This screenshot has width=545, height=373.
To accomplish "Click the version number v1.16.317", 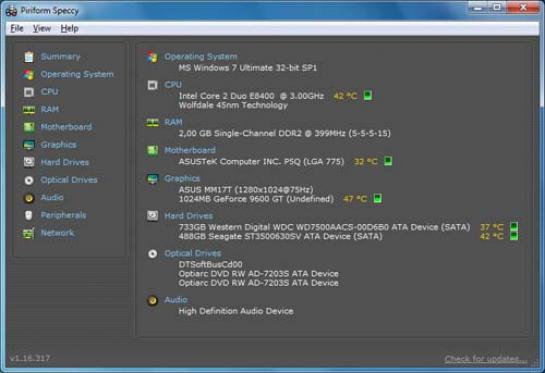I will [30, 358].
